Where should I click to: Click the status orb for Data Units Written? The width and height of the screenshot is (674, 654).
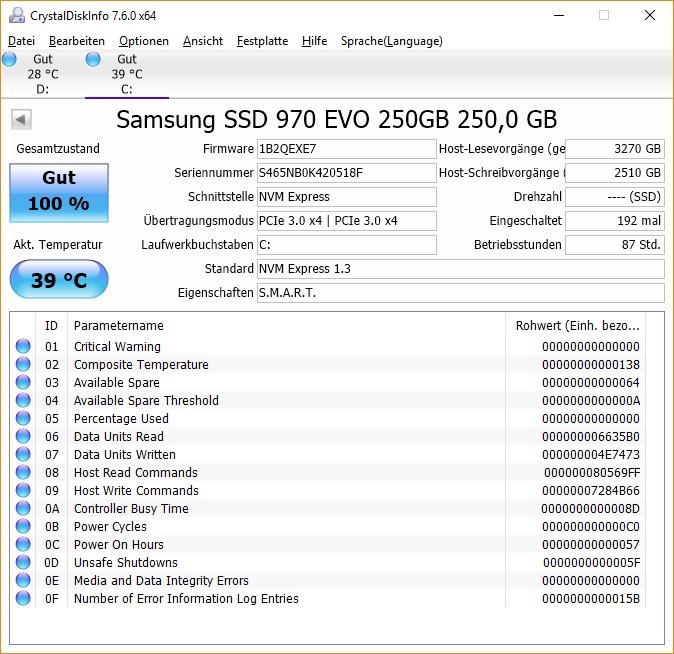pos(23,454)
